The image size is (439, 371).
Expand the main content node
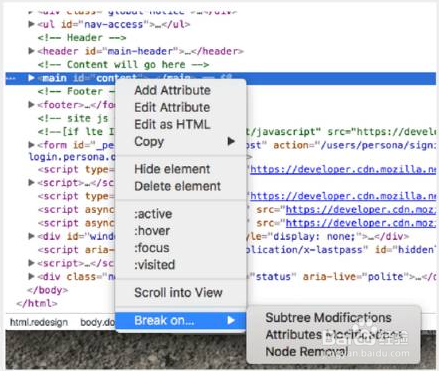coord(31,78)
